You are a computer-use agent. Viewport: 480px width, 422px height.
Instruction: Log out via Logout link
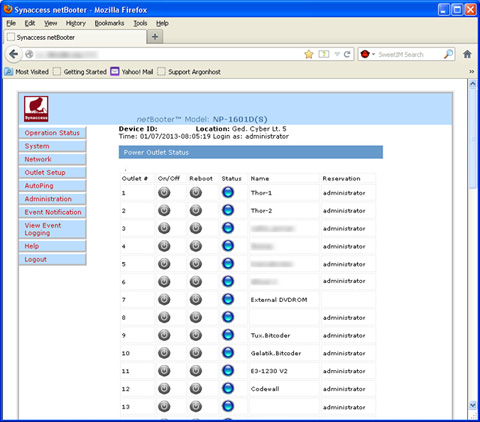click(x=52, y=259)
